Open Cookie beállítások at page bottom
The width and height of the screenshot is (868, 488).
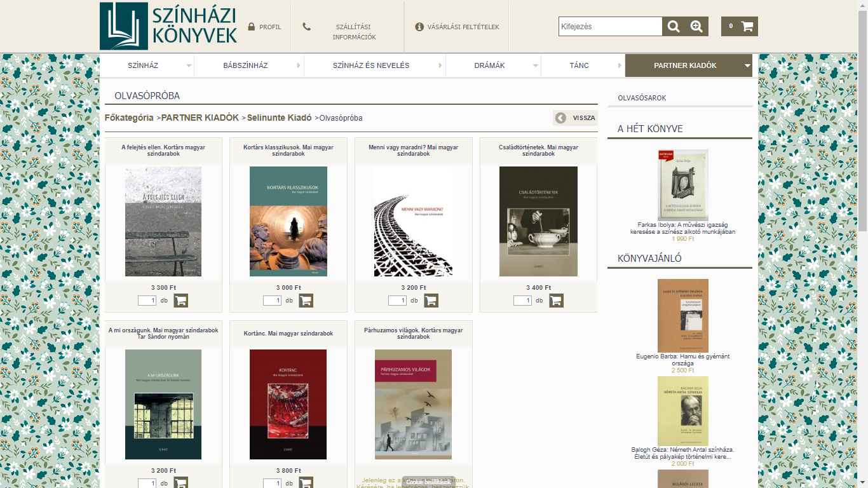(428, 482)
